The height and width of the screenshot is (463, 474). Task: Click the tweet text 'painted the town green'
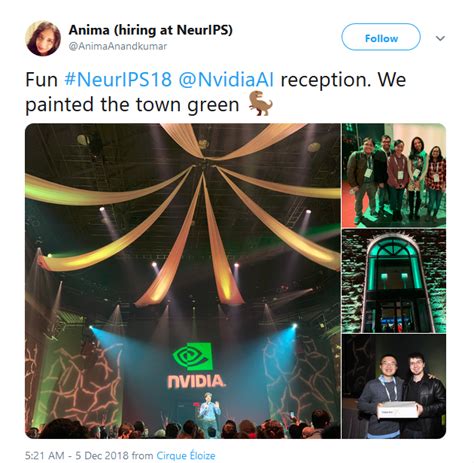132,105
